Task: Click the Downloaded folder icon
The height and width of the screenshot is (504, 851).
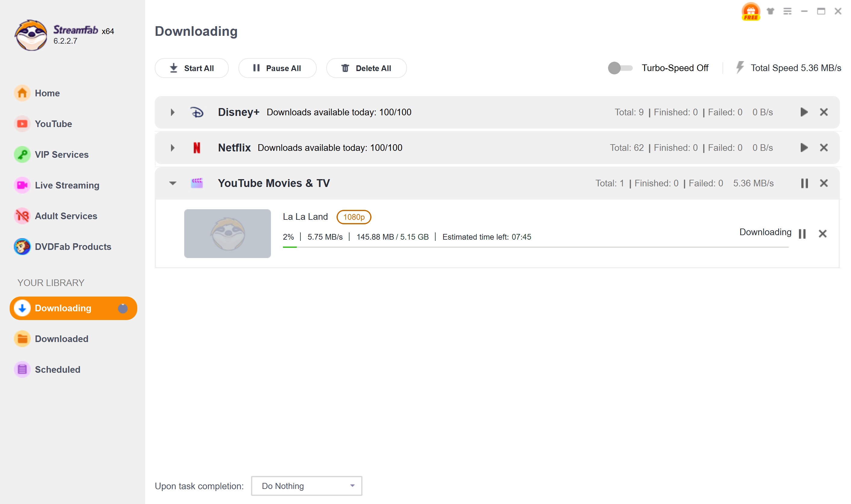Action: (22, 339)
